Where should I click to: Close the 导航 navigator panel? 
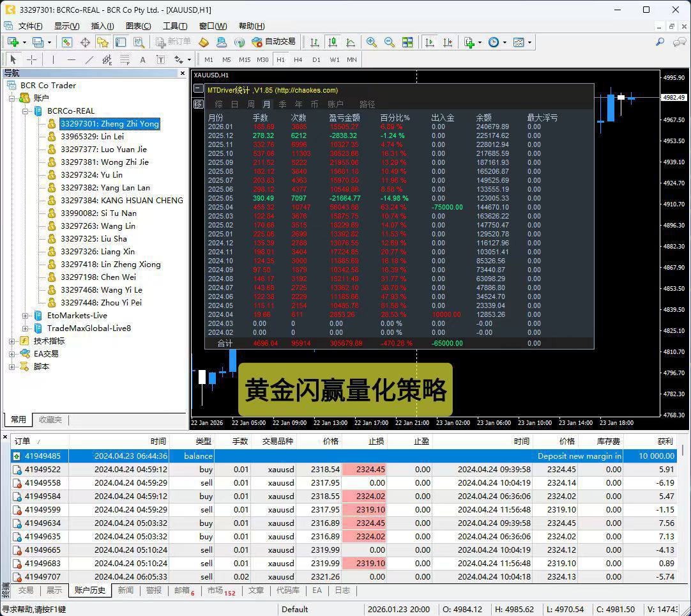pos(183,73)
